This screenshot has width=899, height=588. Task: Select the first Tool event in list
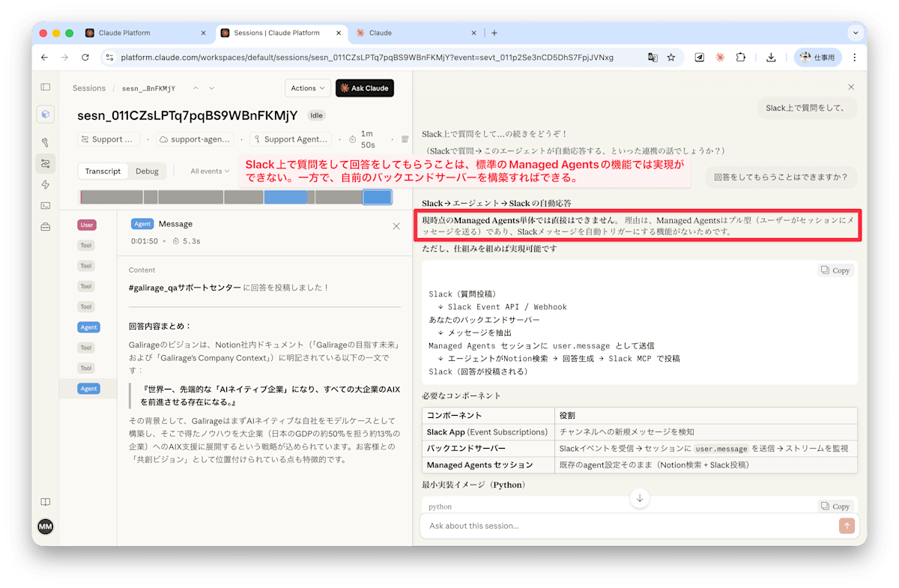pyautogui.click(x=86, y=245)
